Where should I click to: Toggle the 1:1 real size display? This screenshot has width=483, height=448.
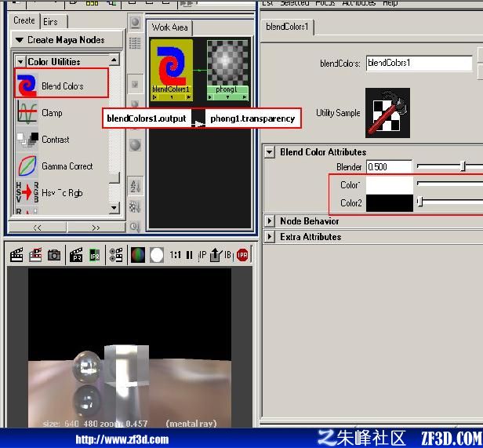tap(176, 255)
